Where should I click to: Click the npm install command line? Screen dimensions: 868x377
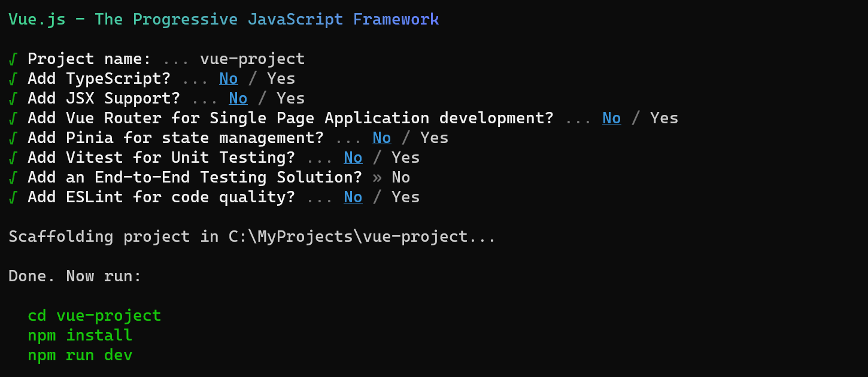(x=80, y=335)
